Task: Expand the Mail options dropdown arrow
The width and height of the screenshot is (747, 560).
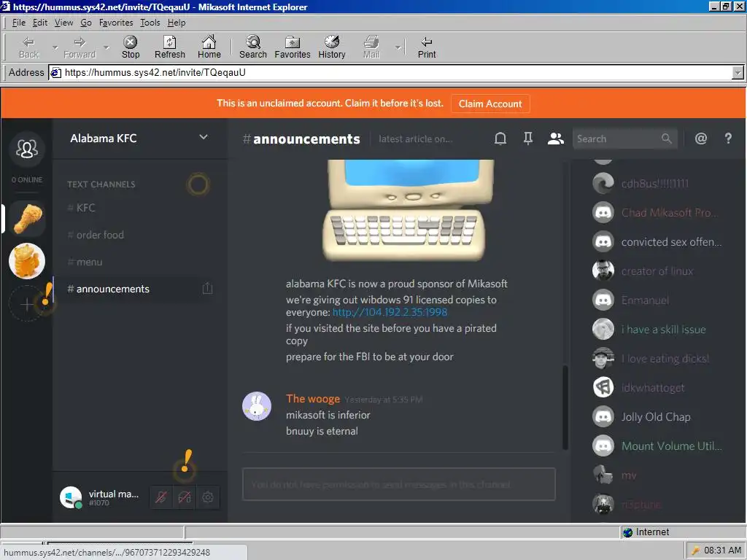Action: click(x=398, y=47)
